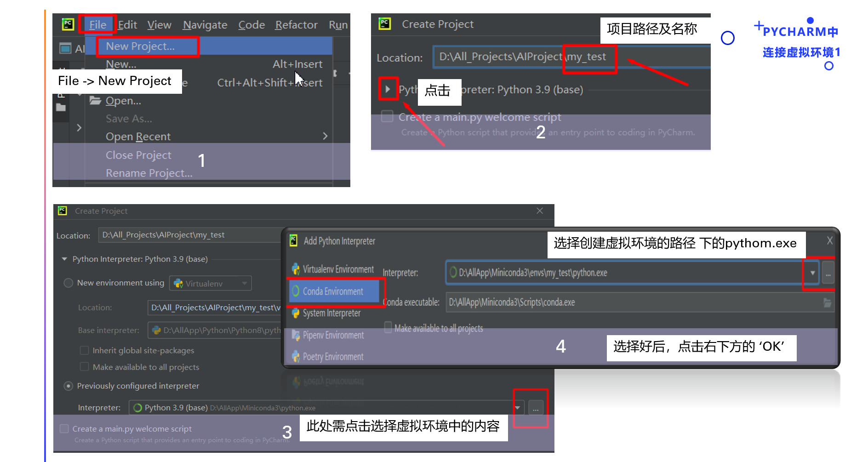Open the Navigate menu
This screenshot has width=868, height=462.
(x=205, y=25)
